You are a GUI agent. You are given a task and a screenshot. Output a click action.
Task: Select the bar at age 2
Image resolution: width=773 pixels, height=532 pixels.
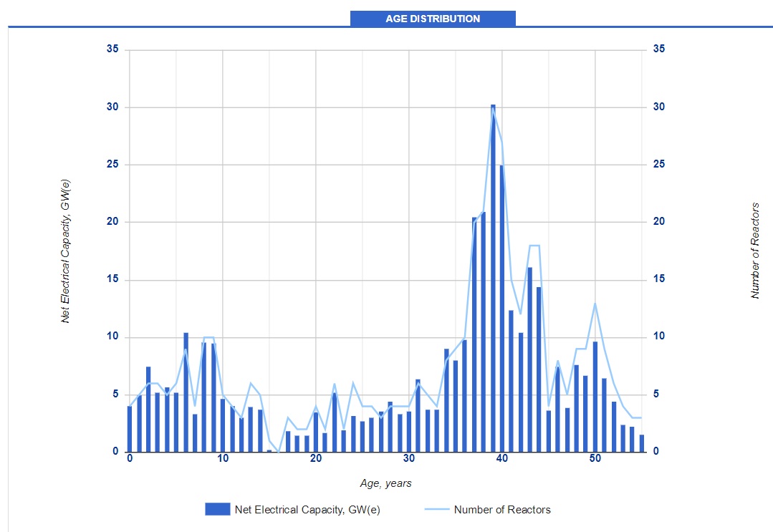click(148, 410)
